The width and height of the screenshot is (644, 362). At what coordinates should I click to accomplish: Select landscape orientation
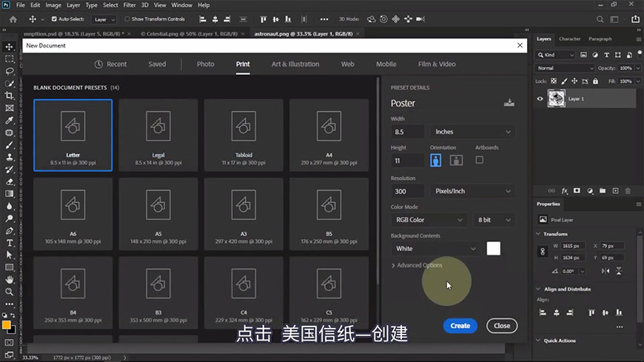pos(456,160)
